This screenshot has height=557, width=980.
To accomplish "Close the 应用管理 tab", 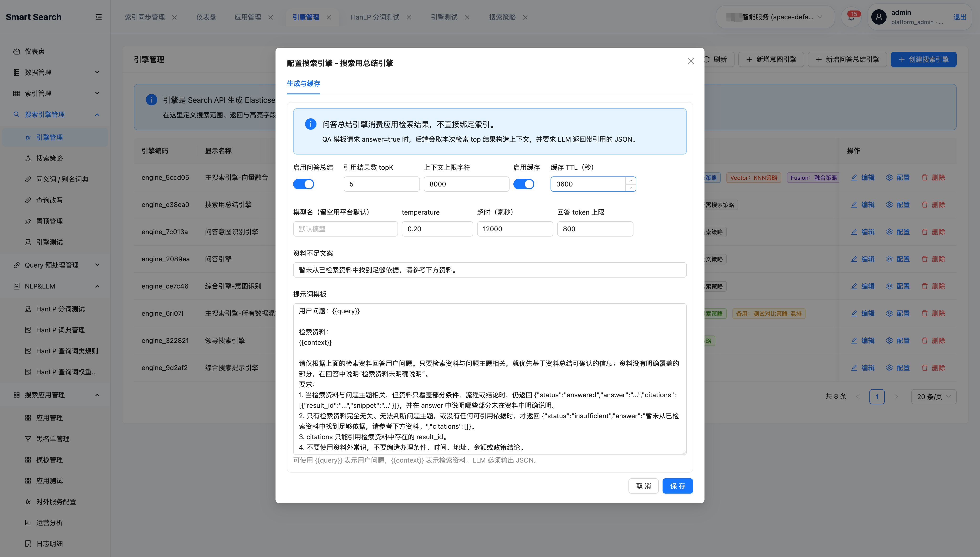I will [271, 17].
